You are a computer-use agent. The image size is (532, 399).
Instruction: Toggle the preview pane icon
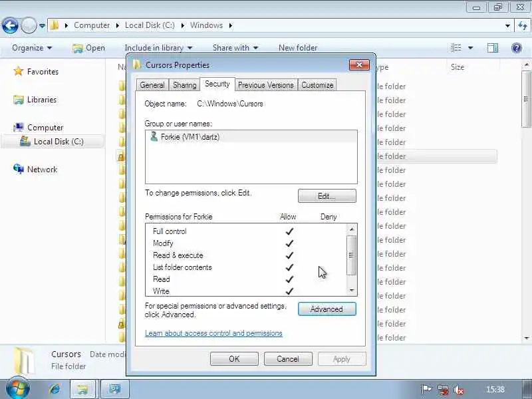493,48
